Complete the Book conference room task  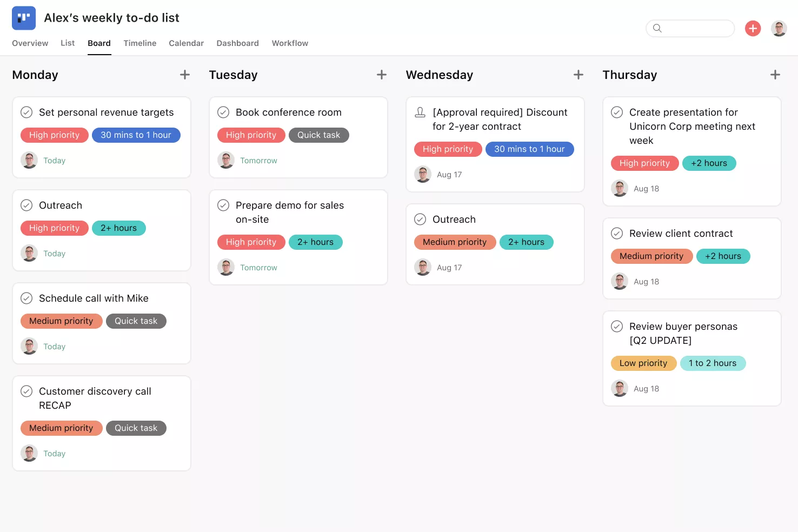pos(223,112)
